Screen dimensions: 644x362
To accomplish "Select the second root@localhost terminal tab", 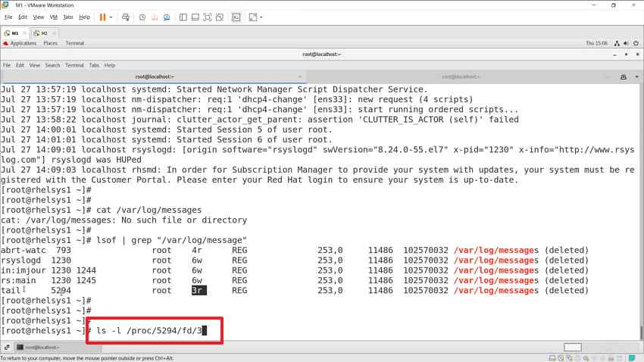I will [x=461, y=76].
